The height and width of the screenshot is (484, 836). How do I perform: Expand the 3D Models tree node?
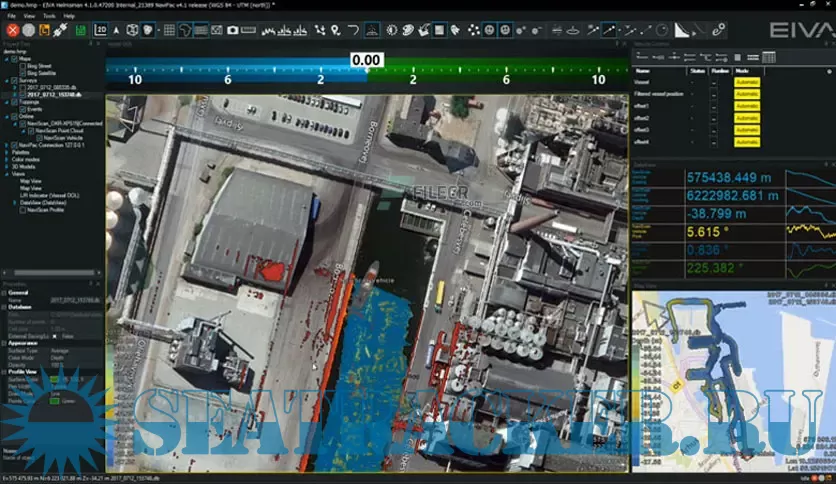pyautogui.click(x=6, y=167)
